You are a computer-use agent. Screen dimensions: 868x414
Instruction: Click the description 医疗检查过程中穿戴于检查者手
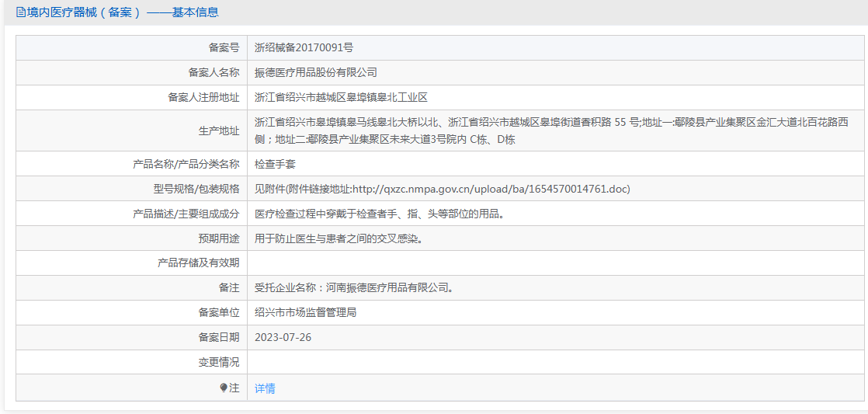[x=380, y=214]
